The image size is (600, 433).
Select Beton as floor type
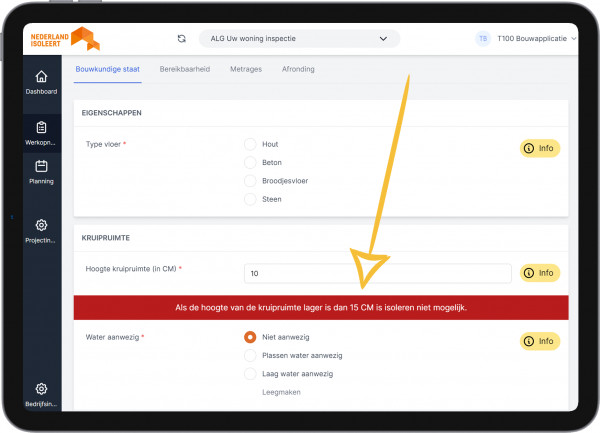[251, 162]
